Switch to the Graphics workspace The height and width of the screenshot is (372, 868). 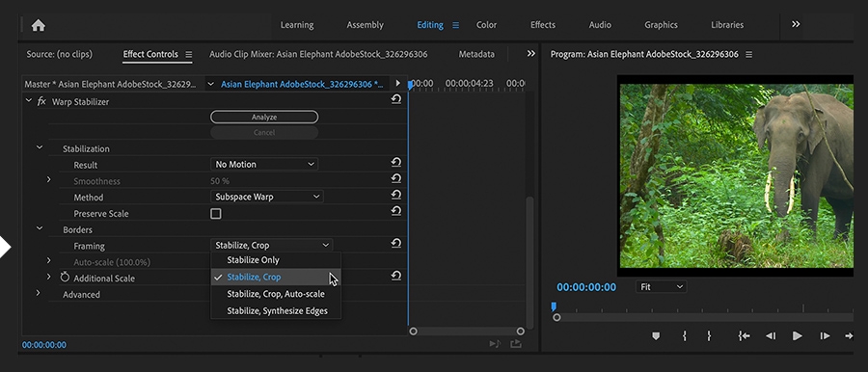tap(661, 25)
